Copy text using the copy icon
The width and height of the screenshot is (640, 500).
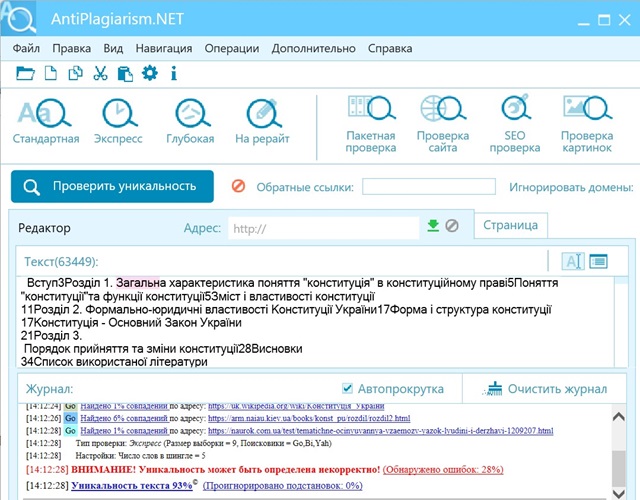point(76,73)
